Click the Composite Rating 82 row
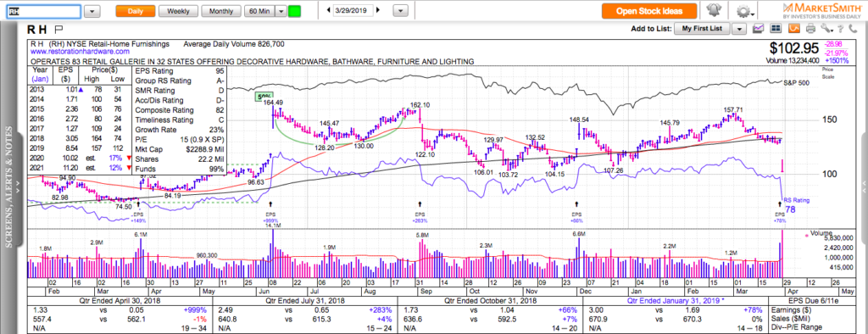 click(x=180, y=110)
